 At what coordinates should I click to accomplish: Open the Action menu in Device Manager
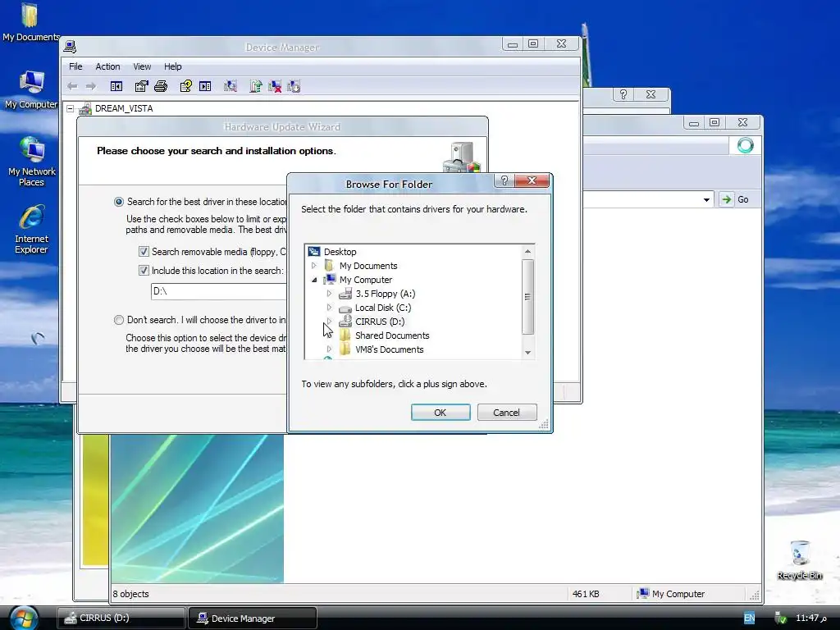click(x=107, y=66)
